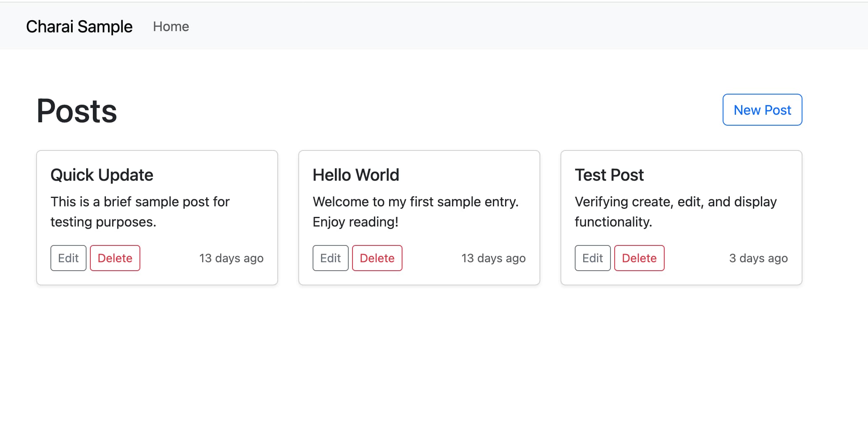Click the text 'Verifying create, edit, and display'
The image size is (868, 427).
click(676, 202)
